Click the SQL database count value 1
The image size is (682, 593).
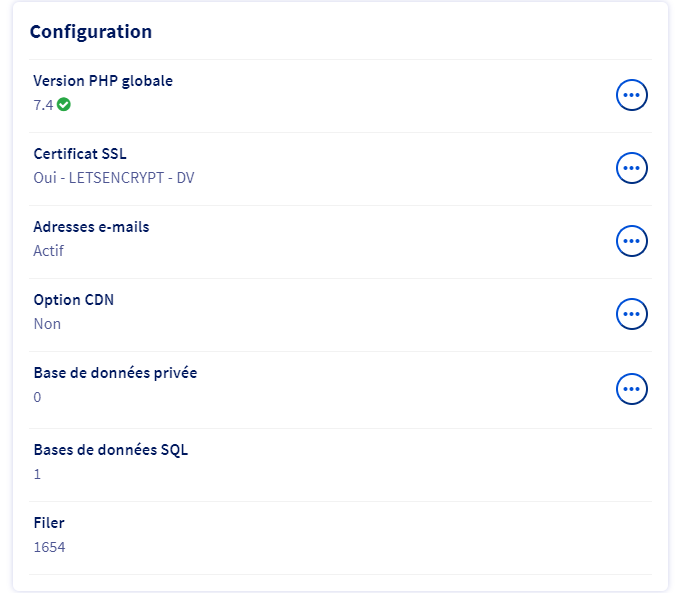[x=38, y=473]
